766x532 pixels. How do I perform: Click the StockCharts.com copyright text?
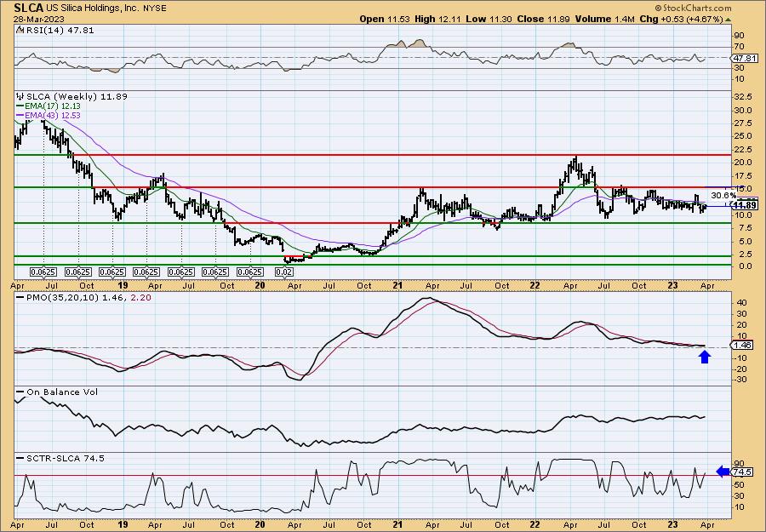click(x=693, y=8)
